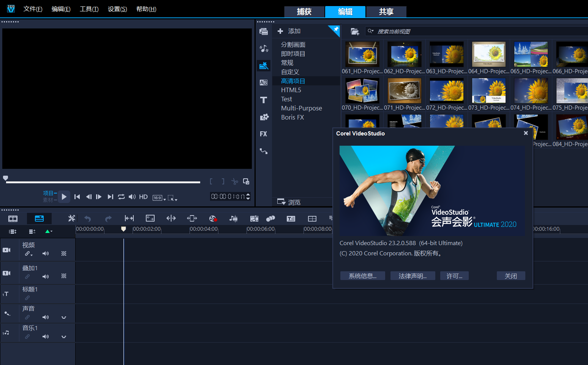Image resolution: width=588 pixels, height=365 pixels.
Task: Select the stretch tool icon
Action: (150, 218)
